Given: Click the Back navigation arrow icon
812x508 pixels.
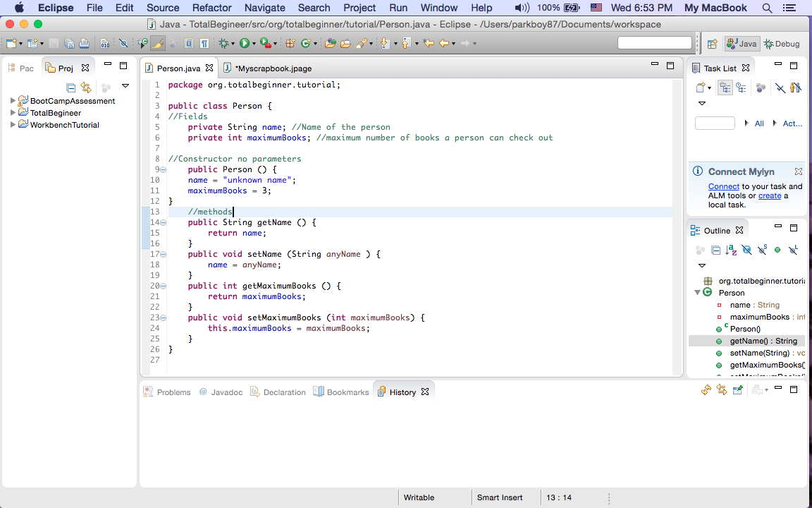Looking at the screenshot, I should click(444, 44).
